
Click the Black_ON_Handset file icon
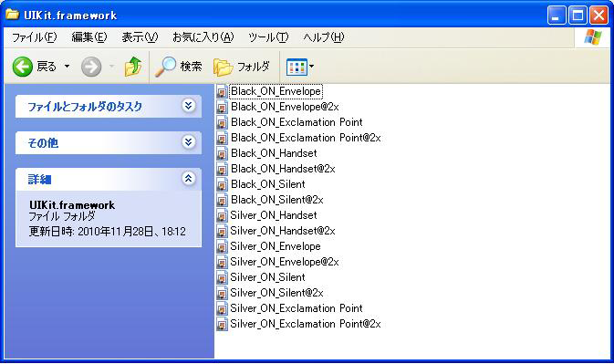coord(222,153)
